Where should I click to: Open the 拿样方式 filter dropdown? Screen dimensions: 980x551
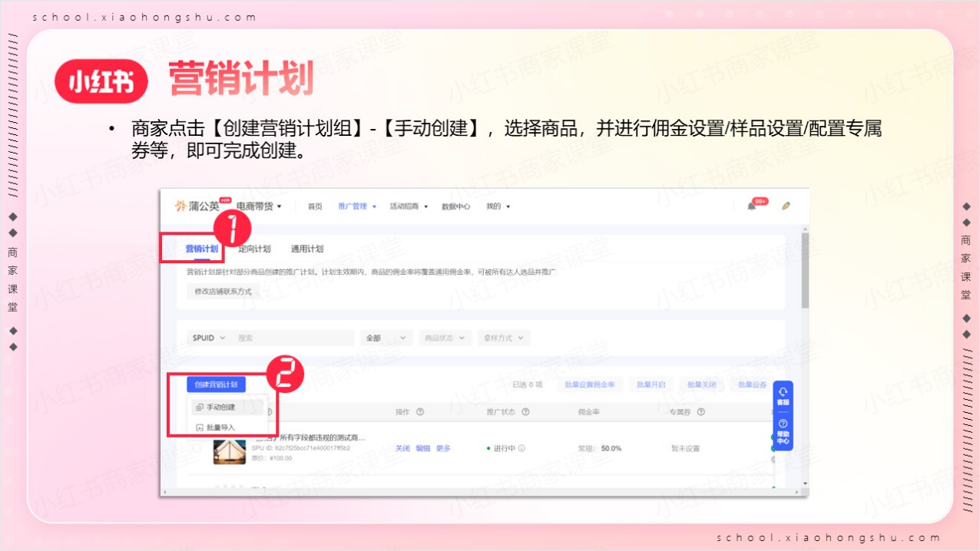504,338
